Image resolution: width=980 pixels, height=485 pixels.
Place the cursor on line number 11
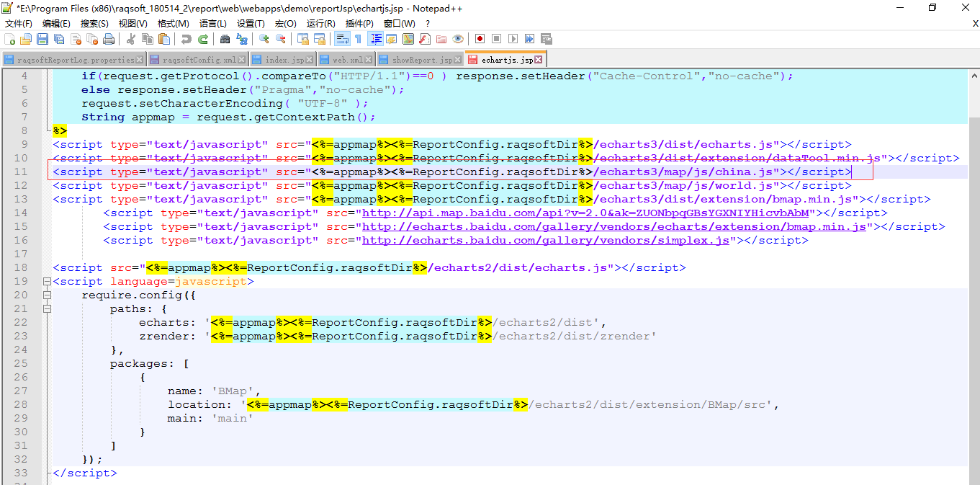[x=21, y=172]
